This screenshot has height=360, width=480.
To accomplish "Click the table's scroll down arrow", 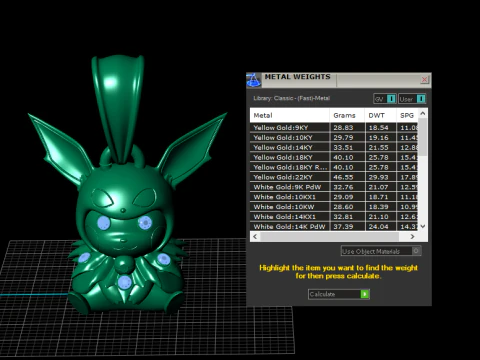I will click(x=423, y=226).
